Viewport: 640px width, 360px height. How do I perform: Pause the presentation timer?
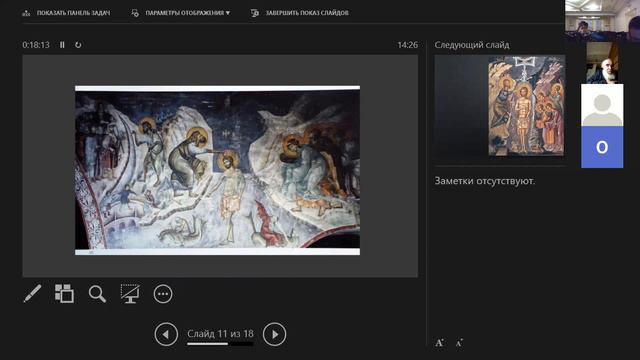(62, 45)
